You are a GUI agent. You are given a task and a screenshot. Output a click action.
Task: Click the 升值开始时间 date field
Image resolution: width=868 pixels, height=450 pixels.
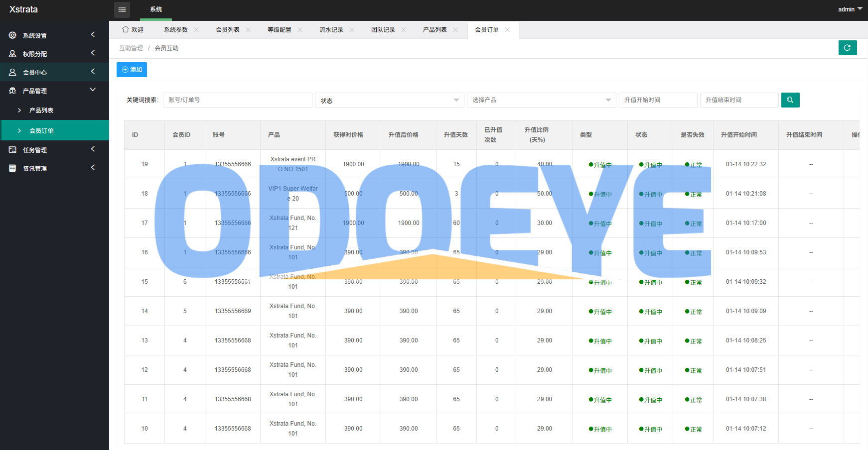point(657,100)
